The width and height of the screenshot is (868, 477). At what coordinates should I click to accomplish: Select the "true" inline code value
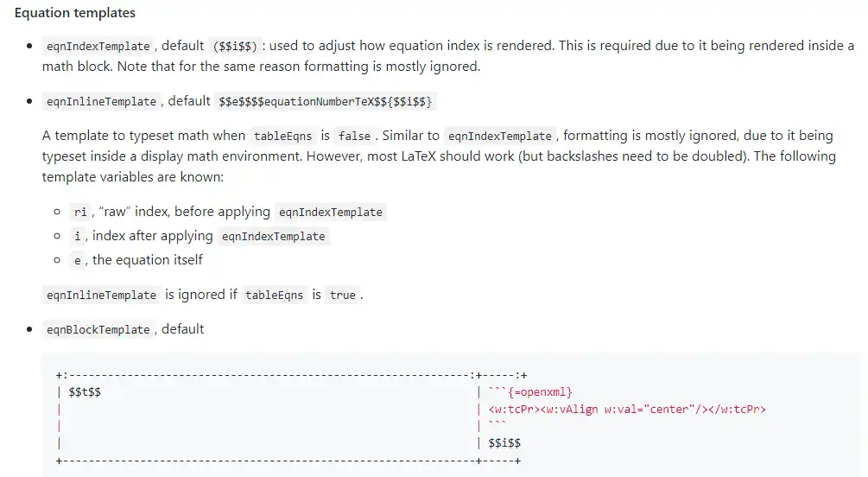pos(343,295)
